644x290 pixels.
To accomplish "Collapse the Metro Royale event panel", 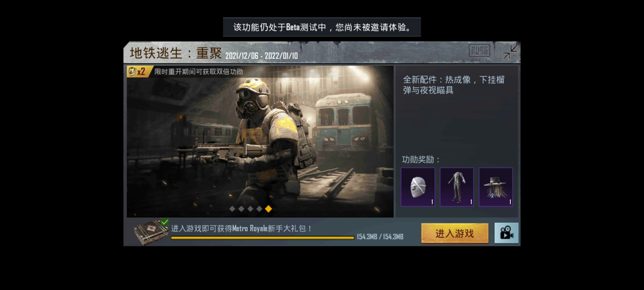I will [x=510, y=52].
